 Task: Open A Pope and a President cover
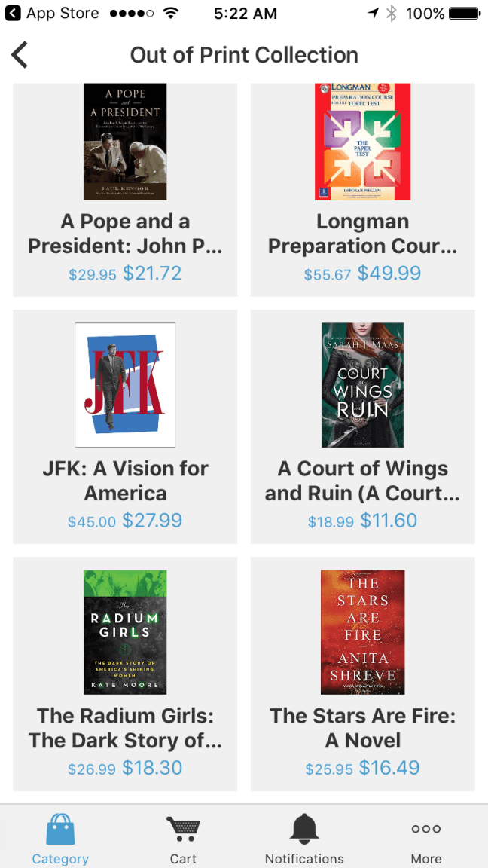pyautogui.click(x=125, y=142)
